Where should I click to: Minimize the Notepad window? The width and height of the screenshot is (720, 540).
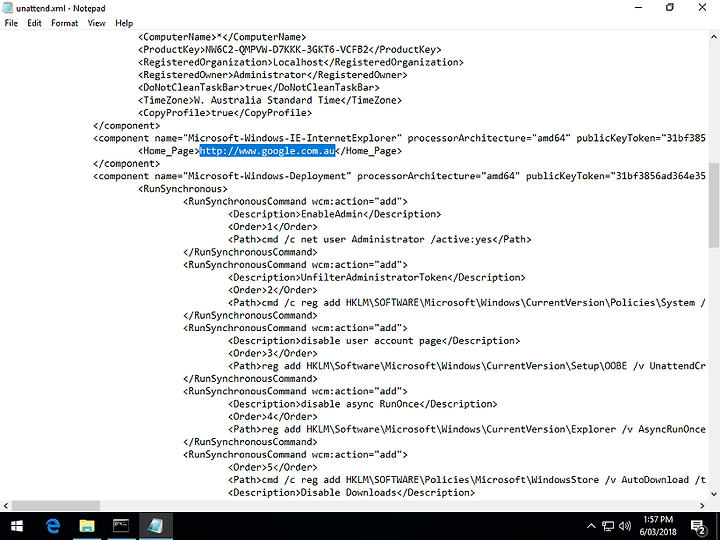pos(638,8)
